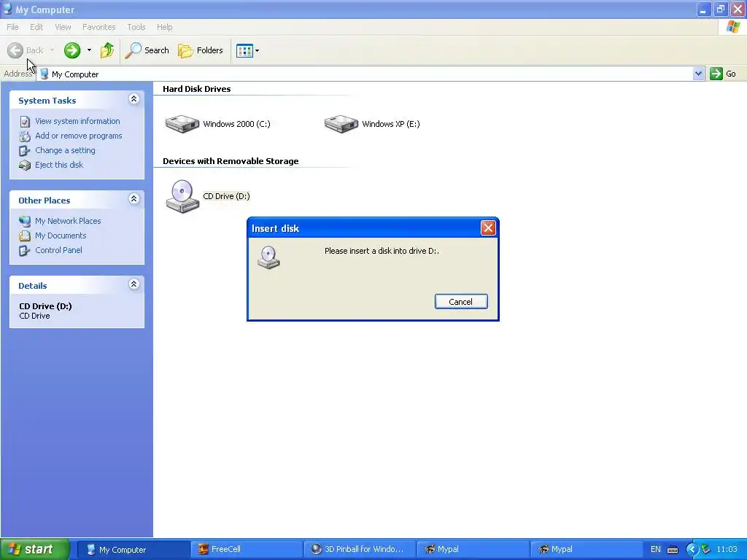Close the Insert disk dialog
The height and width of the screenshot is (560, 747).
pyautogui.click(x=488, y=228)
